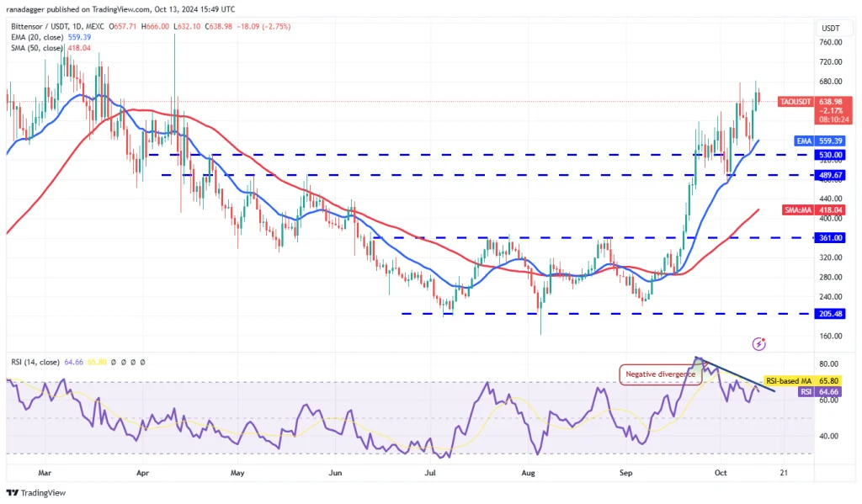Select the 530.00 horizontal level label
This screenshot has height=504, width=862.
(x=830, y=155)
